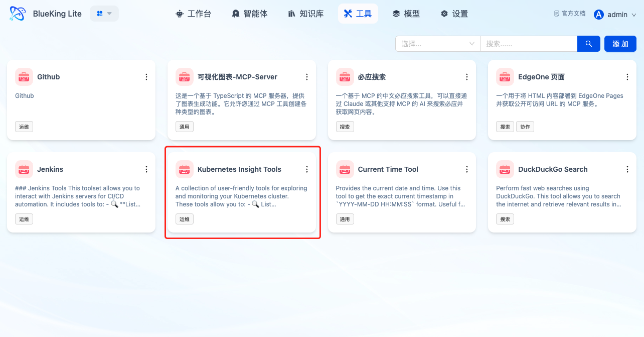Click the Kubernetes Insight Tools toolbox icon

(x=185, y=169)
